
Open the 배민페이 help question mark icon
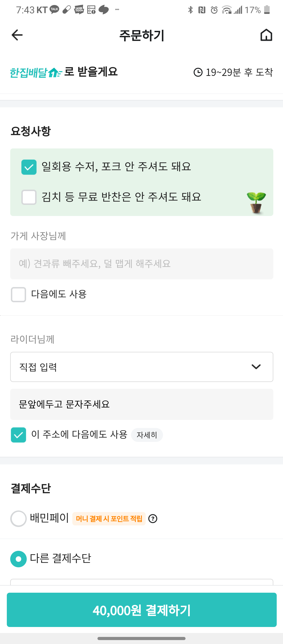coord(153,519)
